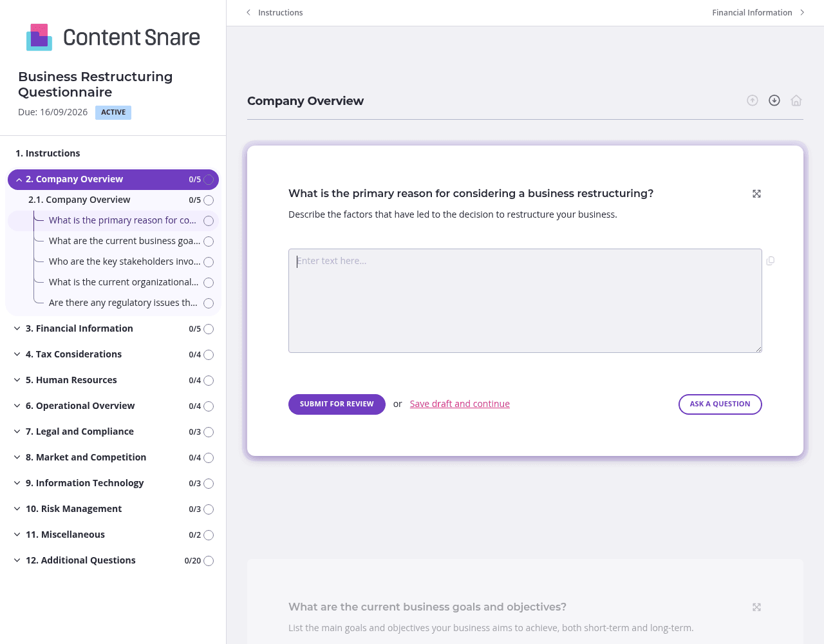
Task: Click Ask A Question button
Action: pyautogui.click(x=720, y=404)
